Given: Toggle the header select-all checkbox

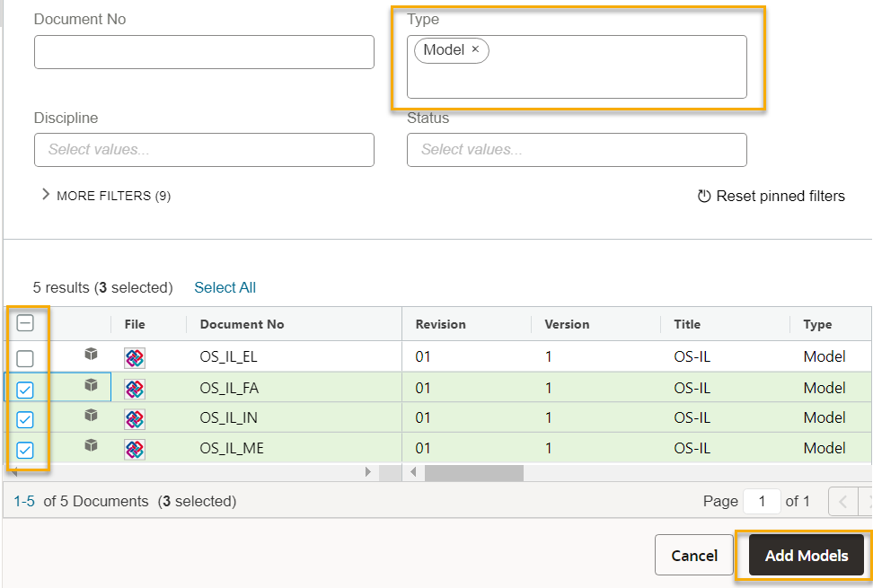Looking at the screenshot, I should 25,323.
